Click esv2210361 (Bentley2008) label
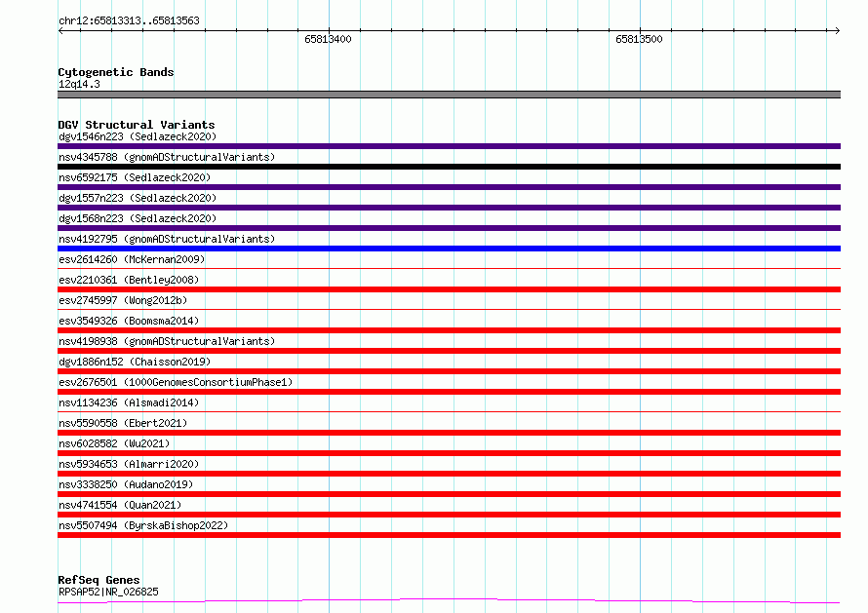Screen dimensions: 868x613 (129, 280)
